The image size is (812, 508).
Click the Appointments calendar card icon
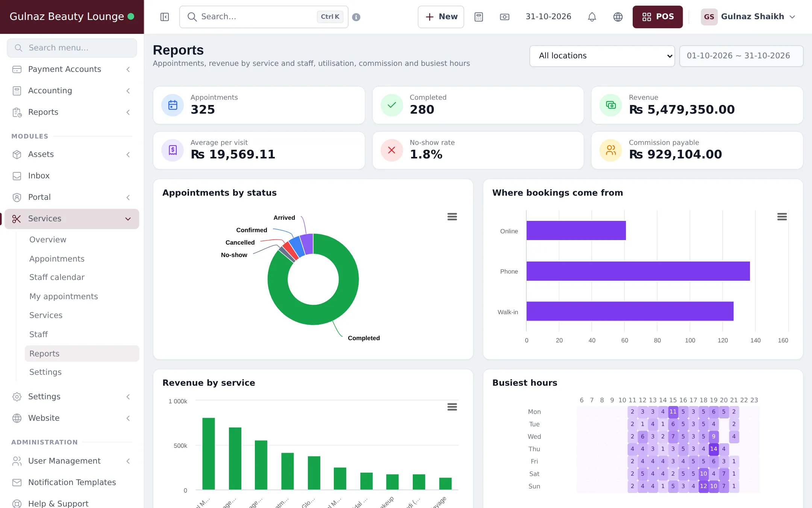(x=173, y=105)
